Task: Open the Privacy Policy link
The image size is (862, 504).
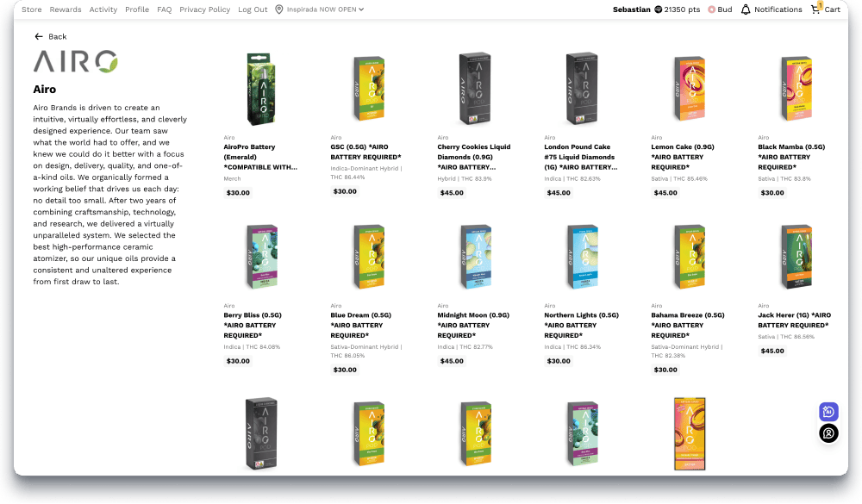Action: [x=204, y=9]
